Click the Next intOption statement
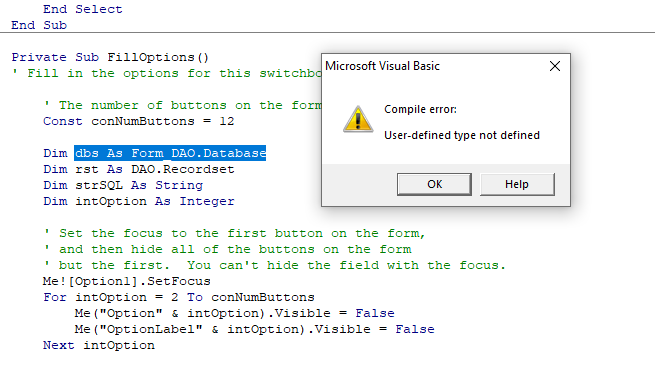Viewport: 655px width, 369px height. (99, 345)
